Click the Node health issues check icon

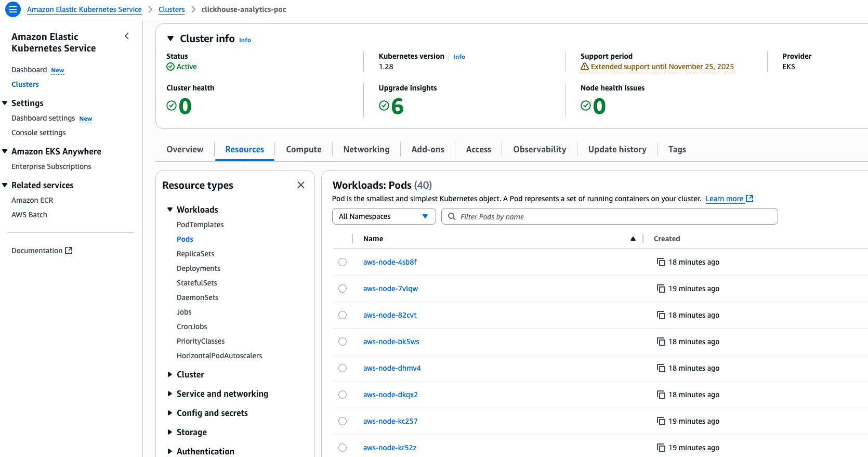586,106
